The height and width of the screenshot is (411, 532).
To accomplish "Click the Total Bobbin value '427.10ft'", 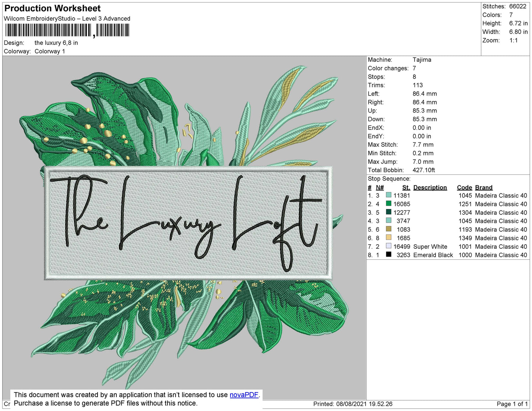I will click(x=424, y=170).
